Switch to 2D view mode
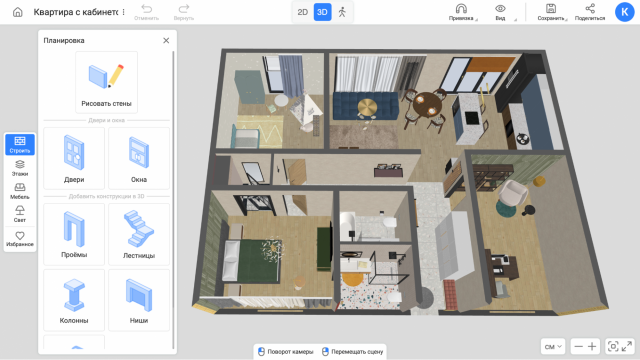The height and width of the screenshot is (360, 640). pyautogui.click(x=302, y=12)
